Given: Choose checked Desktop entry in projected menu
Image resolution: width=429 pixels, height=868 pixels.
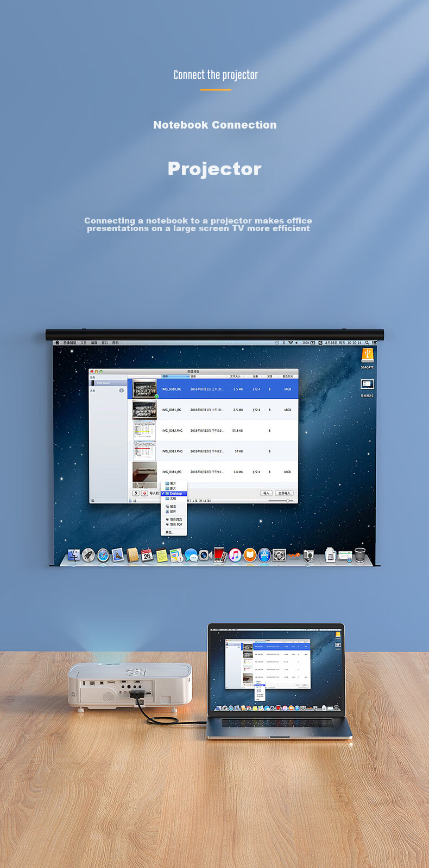Looking at the screenshot, I should coord(173,494).
